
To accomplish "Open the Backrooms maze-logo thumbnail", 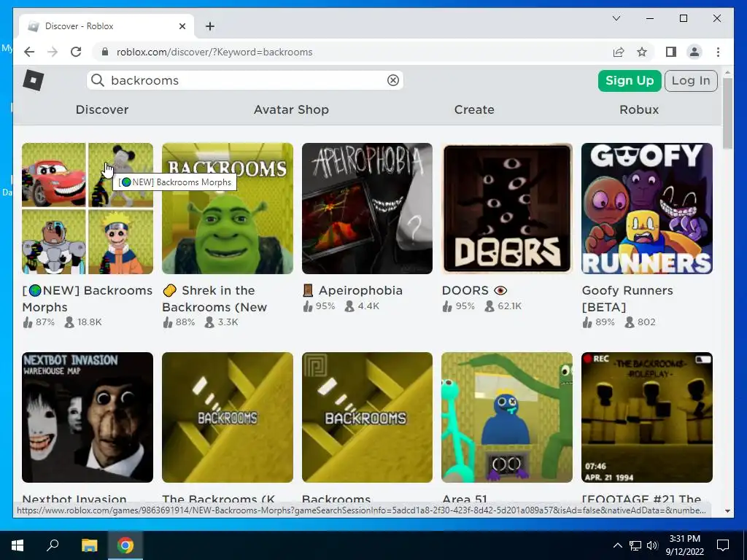I will pyautogui.click(x=368, y=418).
